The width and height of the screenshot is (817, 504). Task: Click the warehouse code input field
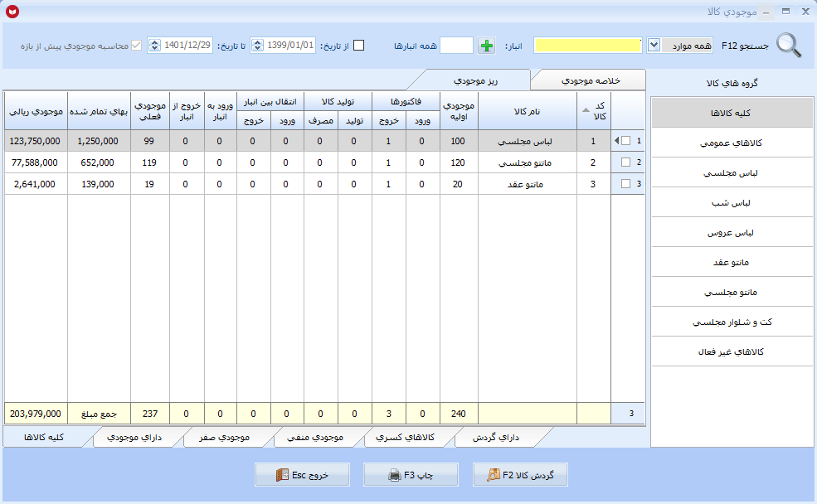click(x=456, y=46)
